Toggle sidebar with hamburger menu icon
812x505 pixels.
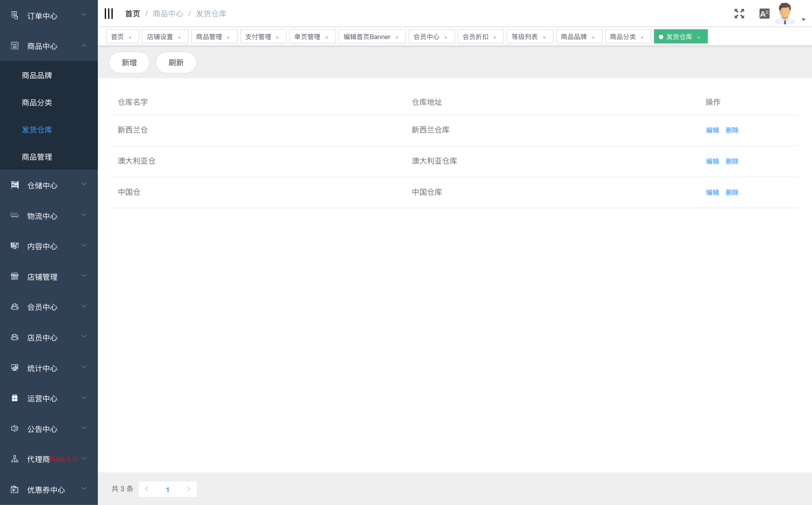click(x=109, y=13)
